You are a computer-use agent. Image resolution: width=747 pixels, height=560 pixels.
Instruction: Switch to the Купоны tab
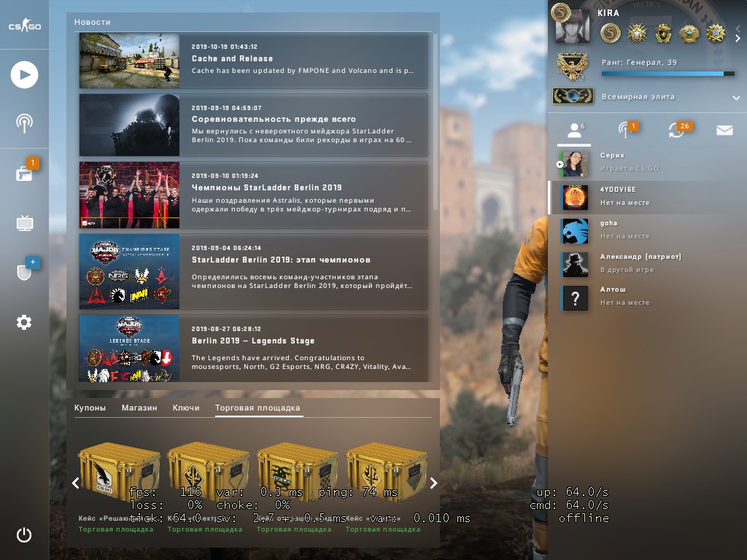90,408
